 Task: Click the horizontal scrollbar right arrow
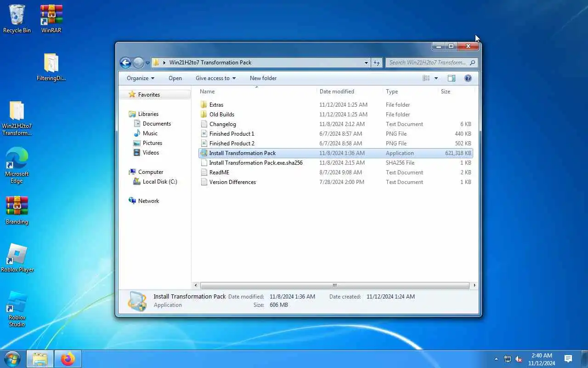click(x=475, y=286)
